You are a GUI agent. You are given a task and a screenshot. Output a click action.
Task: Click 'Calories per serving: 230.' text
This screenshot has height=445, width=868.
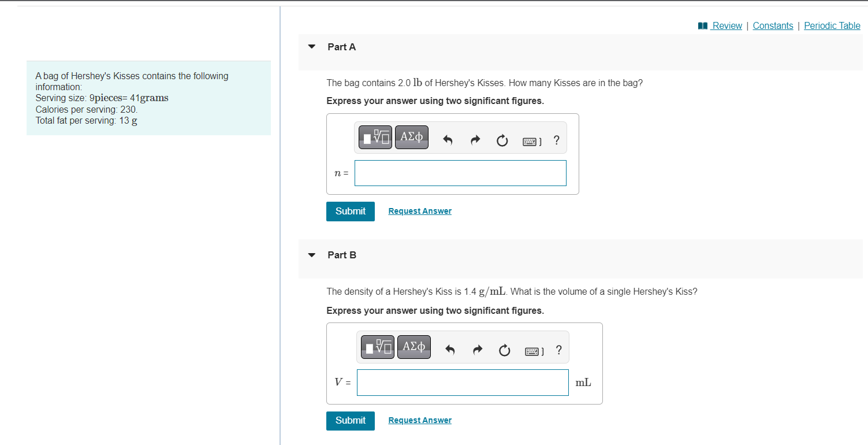click(87, 109)
